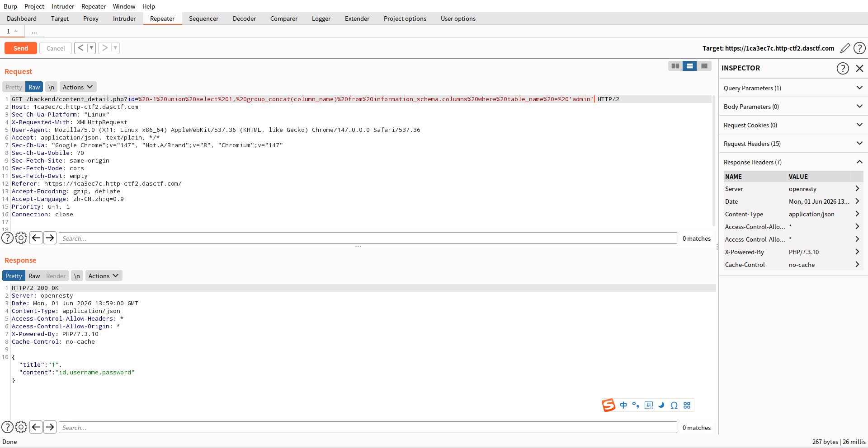Open Sogou toolbox grid icon

(687, 405)
